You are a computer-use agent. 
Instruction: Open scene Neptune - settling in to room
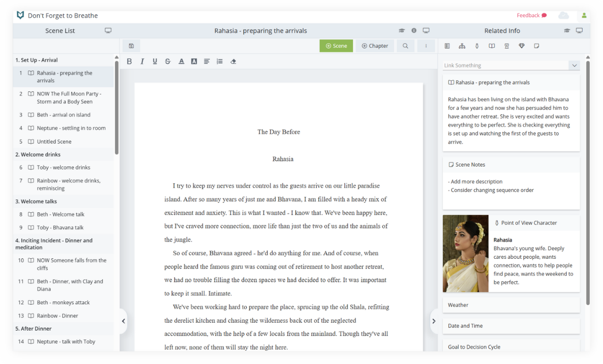(63, 128)
